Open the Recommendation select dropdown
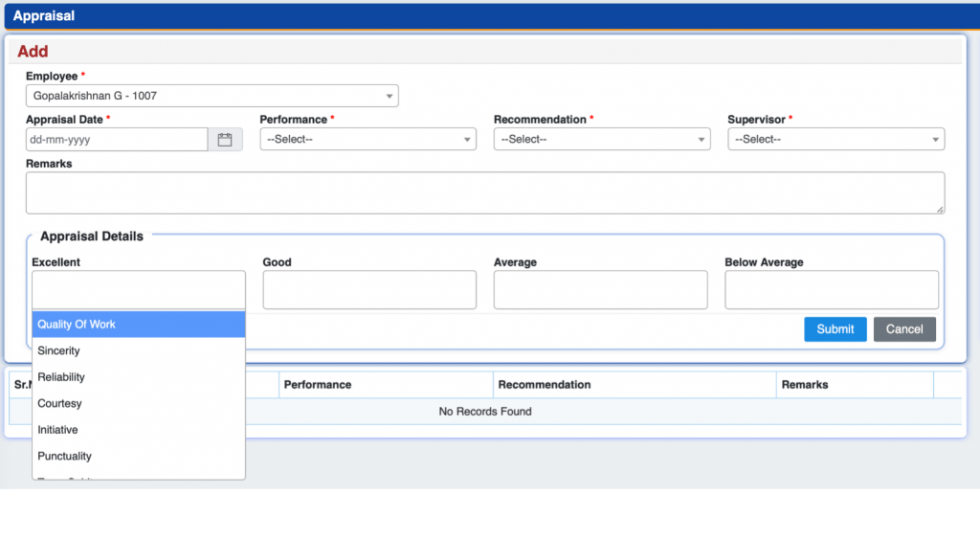980x540 pixels. click(x=601, y=140)
